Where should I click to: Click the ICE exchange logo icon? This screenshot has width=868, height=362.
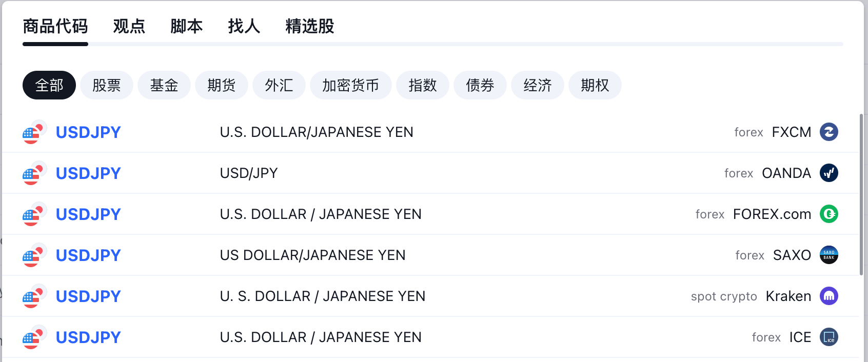[x=829, y=337]
